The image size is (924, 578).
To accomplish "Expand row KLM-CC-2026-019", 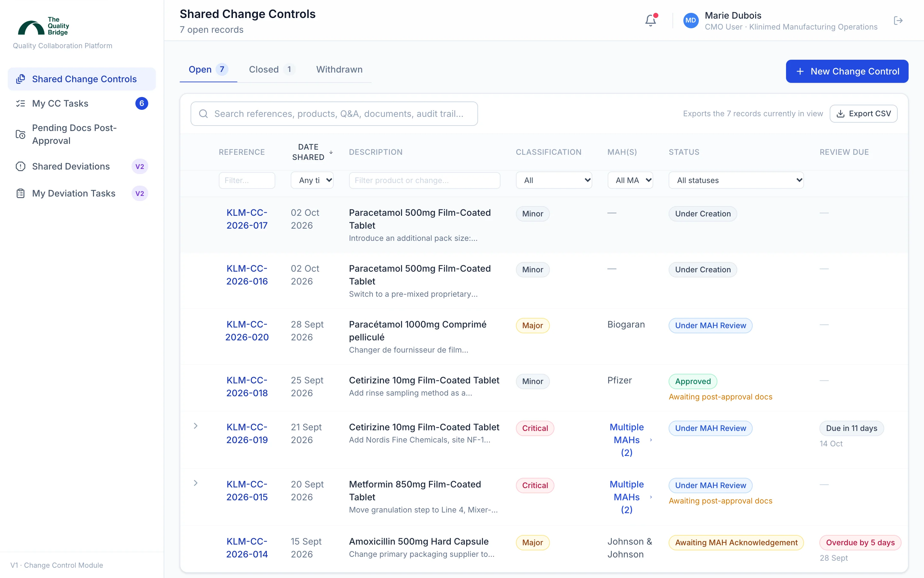I will pyautogui.click(x=195, y=426).
